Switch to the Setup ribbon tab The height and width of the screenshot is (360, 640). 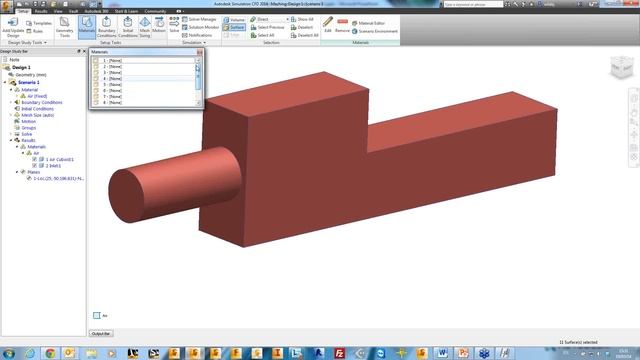tap(23, 11)
